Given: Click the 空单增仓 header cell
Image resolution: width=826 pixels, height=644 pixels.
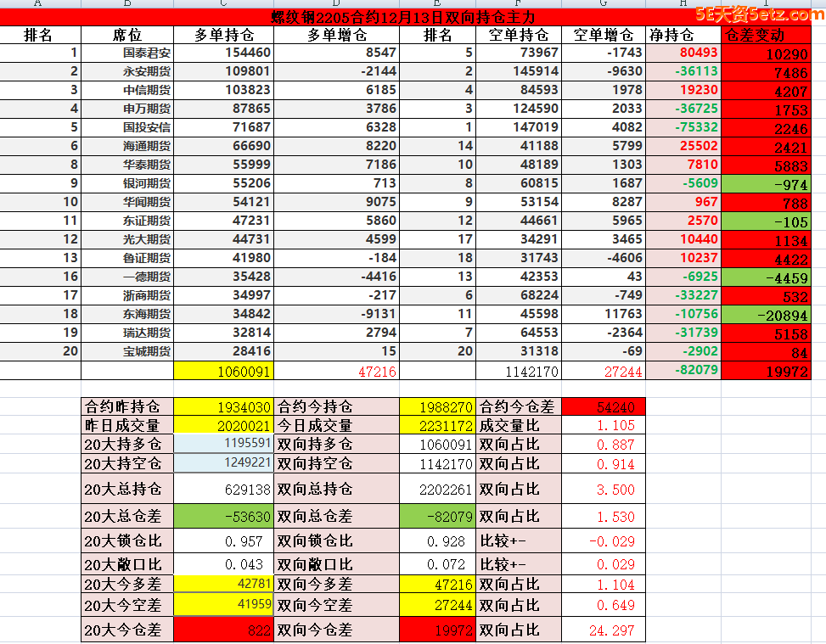Looking at the screenshot, I should (x=604, y=36).
